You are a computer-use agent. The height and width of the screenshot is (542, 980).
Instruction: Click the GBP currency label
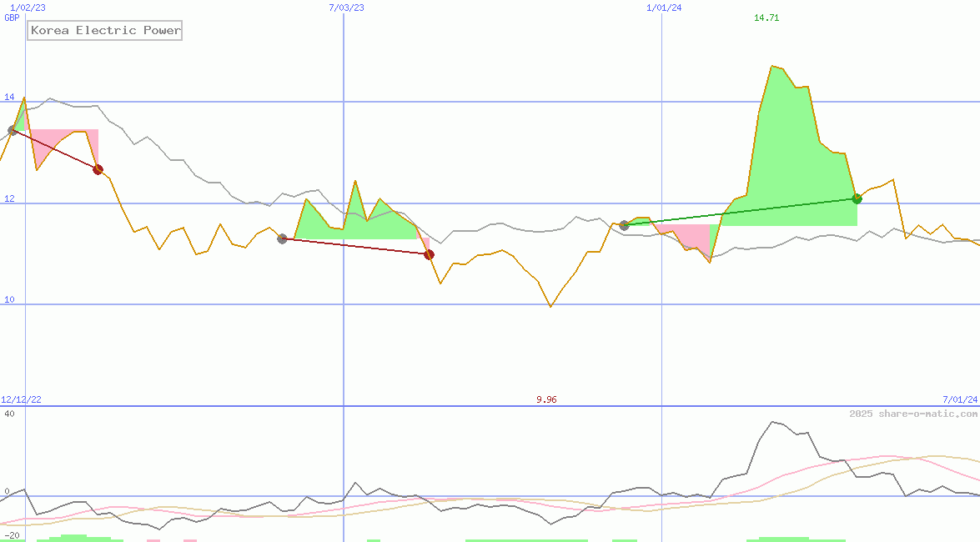coord(12,18)
